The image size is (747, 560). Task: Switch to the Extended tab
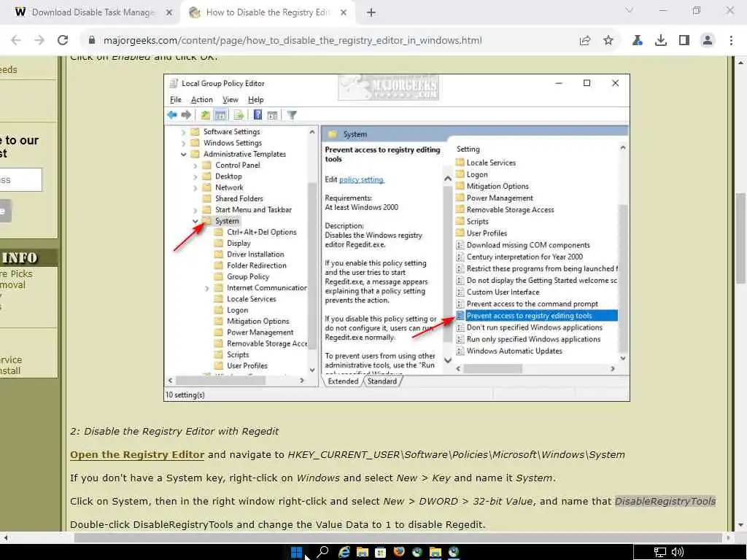(x=343, y=381)
